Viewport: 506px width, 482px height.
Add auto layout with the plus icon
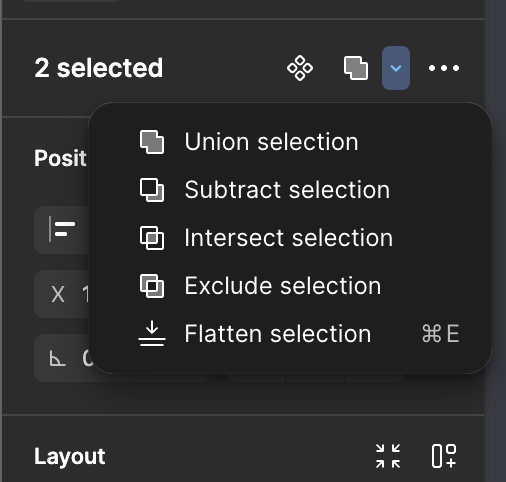[444, 456]
